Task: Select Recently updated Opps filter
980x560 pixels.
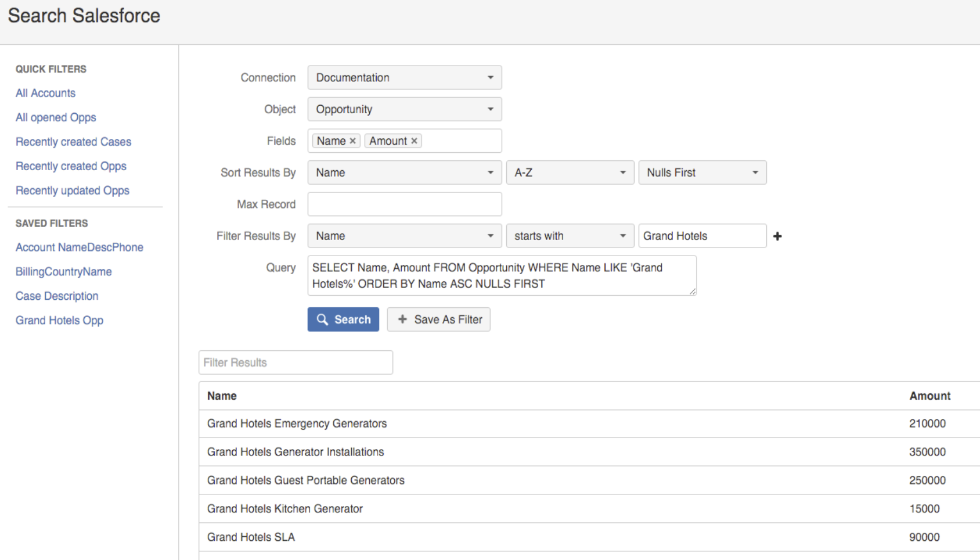Action: click(73, 191)
